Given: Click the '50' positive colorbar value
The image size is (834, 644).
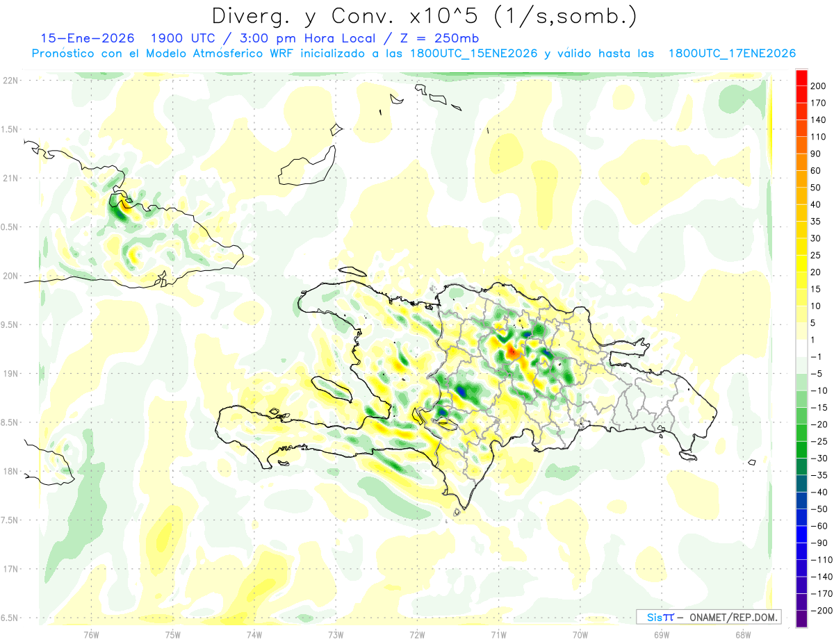Looking at the screenshot, I should click(817, 188).
